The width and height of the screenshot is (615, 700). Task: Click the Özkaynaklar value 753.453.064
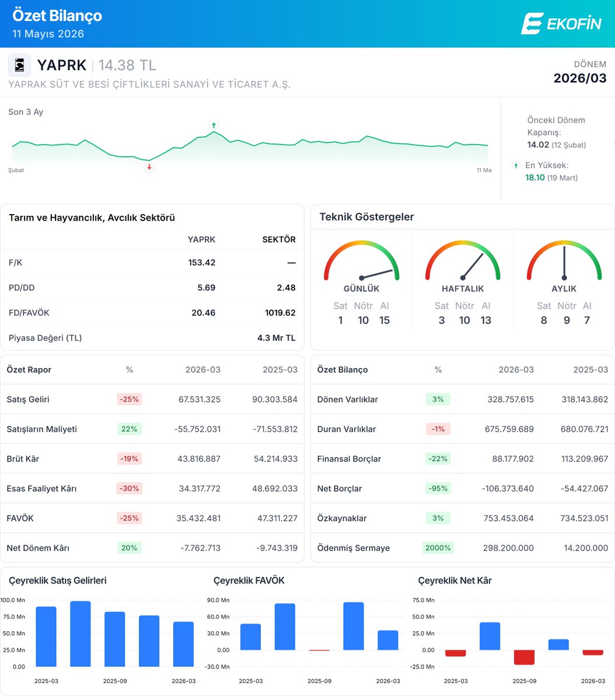509,519
